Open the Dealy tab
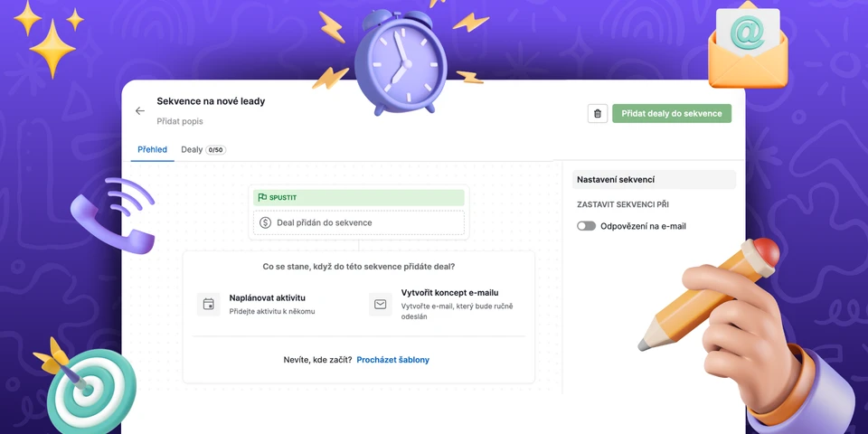The height and width of the screenshot is (434, 868). click(x=192, y=149)
